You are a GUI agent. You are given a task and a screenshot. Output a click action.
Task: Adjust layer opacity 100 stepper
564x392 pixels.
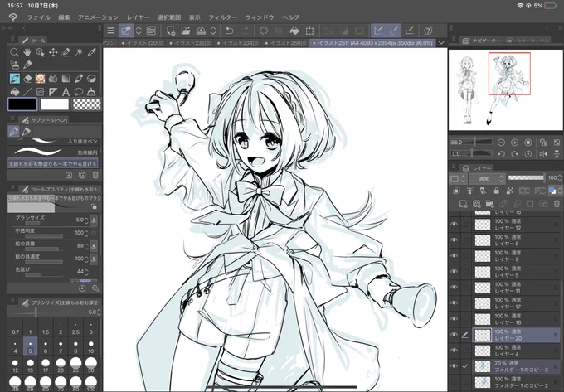(x=559, y=178)
